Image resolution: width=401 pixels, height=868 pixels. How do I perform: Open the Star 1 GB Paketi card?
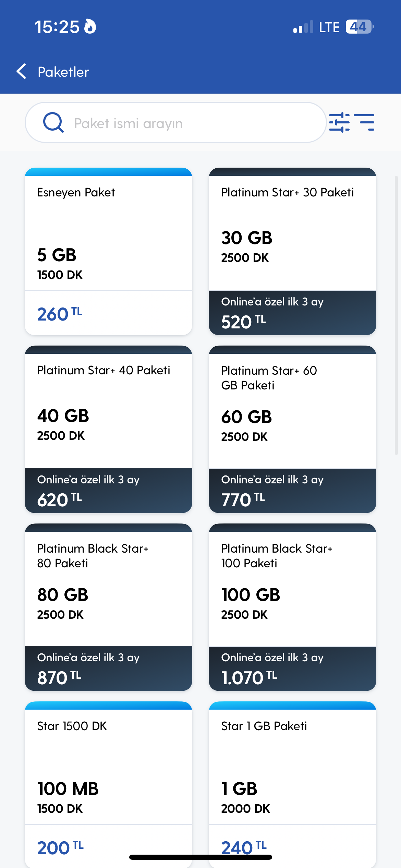[x=292, y=785]
